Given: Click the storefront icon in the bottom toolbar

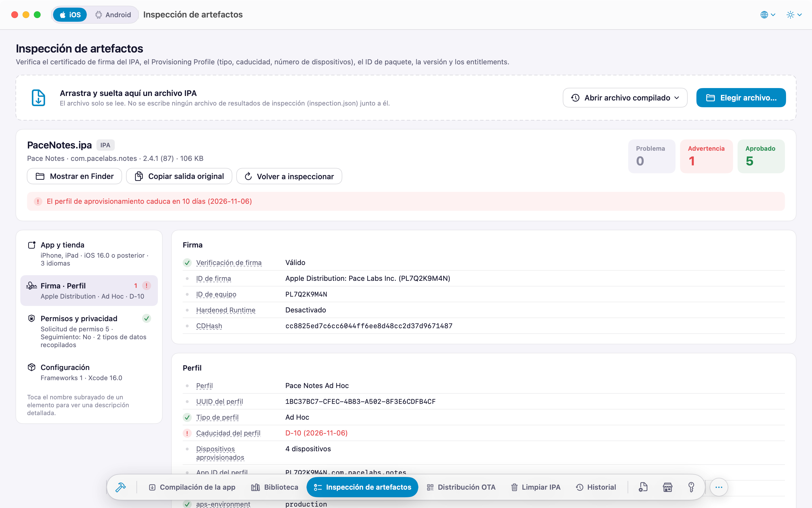Looking at the screenshot, I should [667, 487].
